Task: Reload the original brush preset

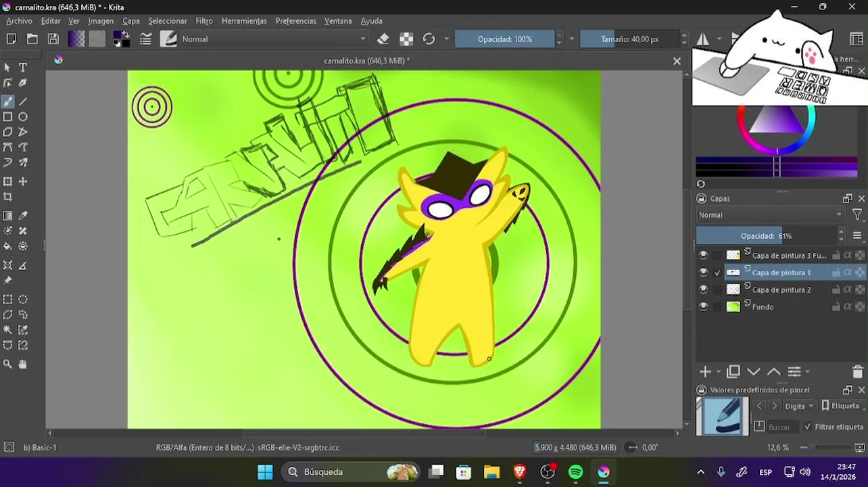Action: (x=429, y=39)
